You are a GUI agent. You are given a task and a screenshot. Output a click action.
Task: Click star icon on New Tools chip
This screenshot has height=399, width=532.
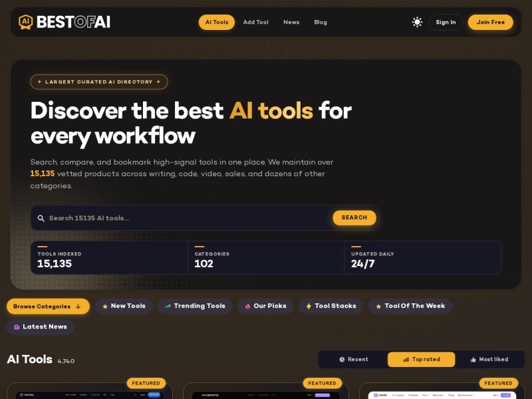(x=105, y=307)
